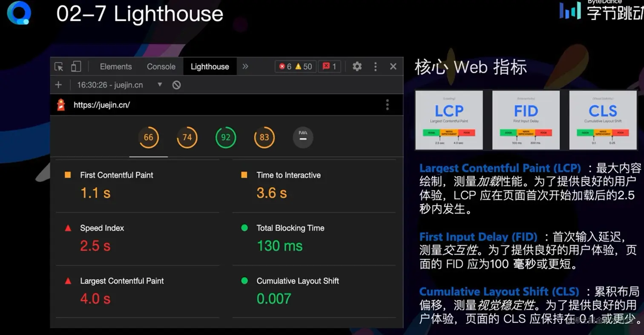Select the score gauge showing 83
Viewport: 644px width, 335px height.
coord(264,137)
